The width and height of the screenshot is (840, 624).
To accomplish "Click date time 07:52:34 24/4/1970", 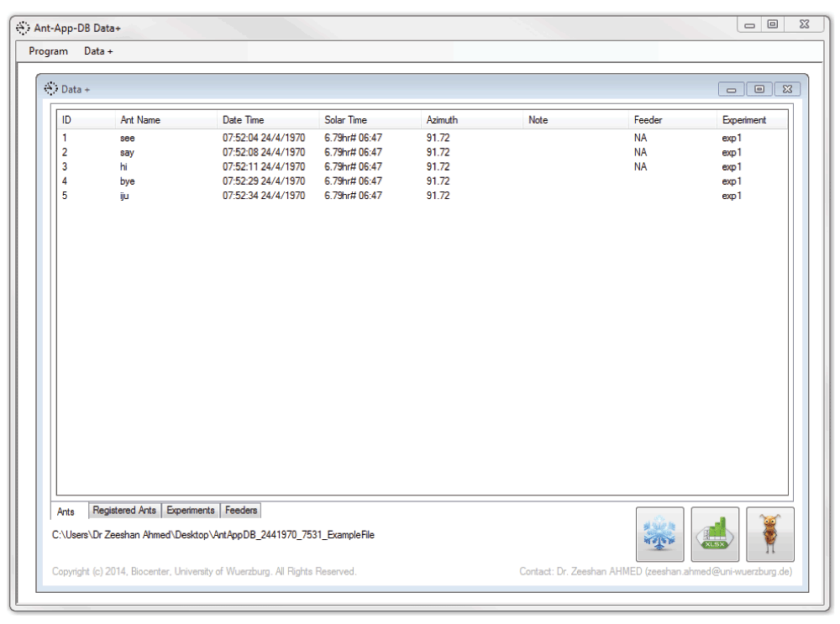I will [264, 196].
